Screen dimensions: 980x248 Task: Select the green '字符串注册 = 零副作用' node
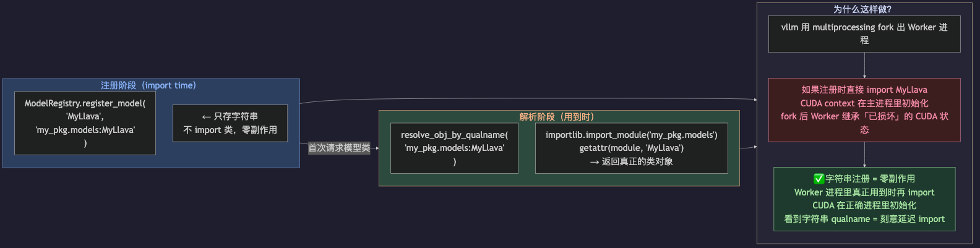(864, 199)
